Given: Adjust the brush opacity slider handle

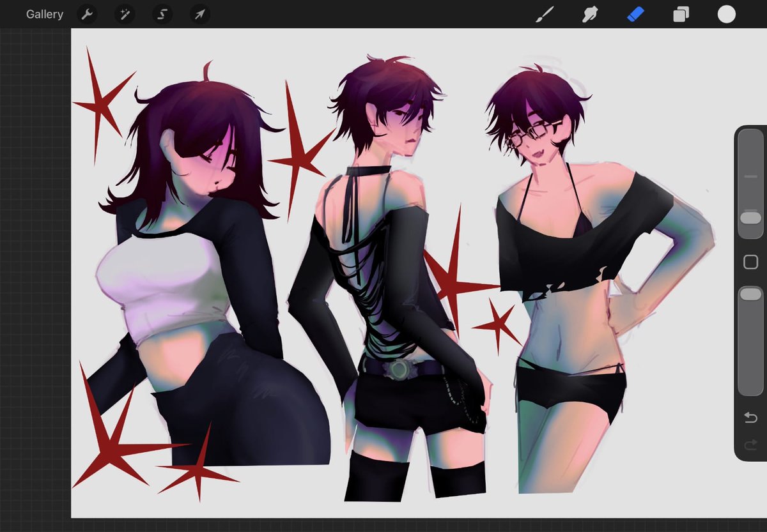Looking at the screenshot, I should pyautogui.click(x=750, y=294).
